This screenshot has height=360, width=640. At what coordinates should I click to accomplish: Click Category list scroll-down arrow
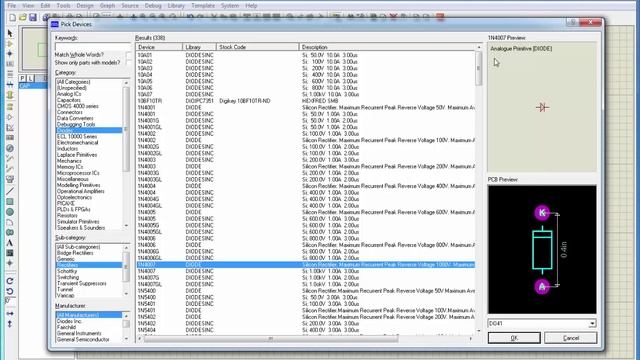coord(126,226)
